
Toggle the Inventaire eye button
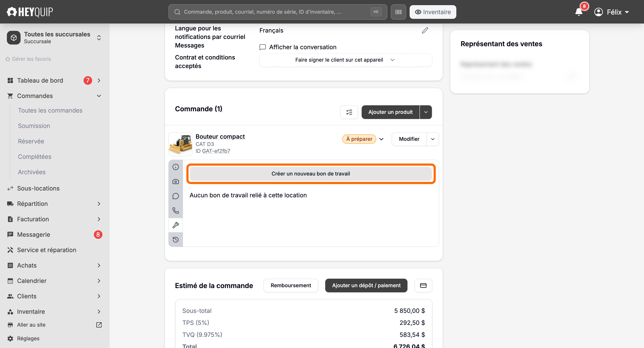(433, 12)
